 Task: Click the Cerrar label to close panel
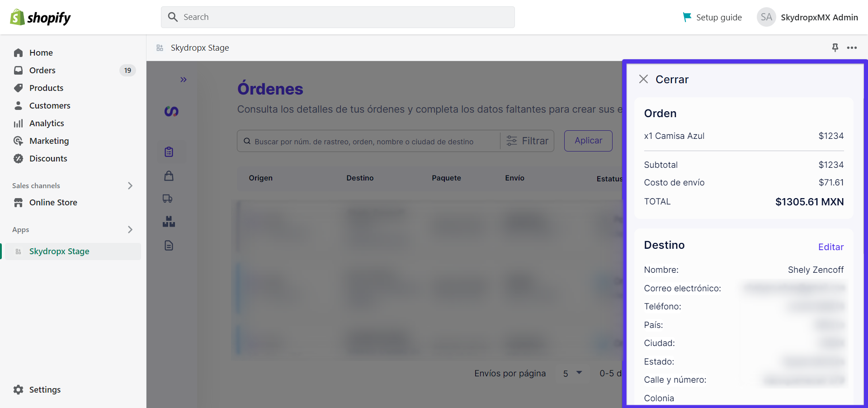coord(672,79)
